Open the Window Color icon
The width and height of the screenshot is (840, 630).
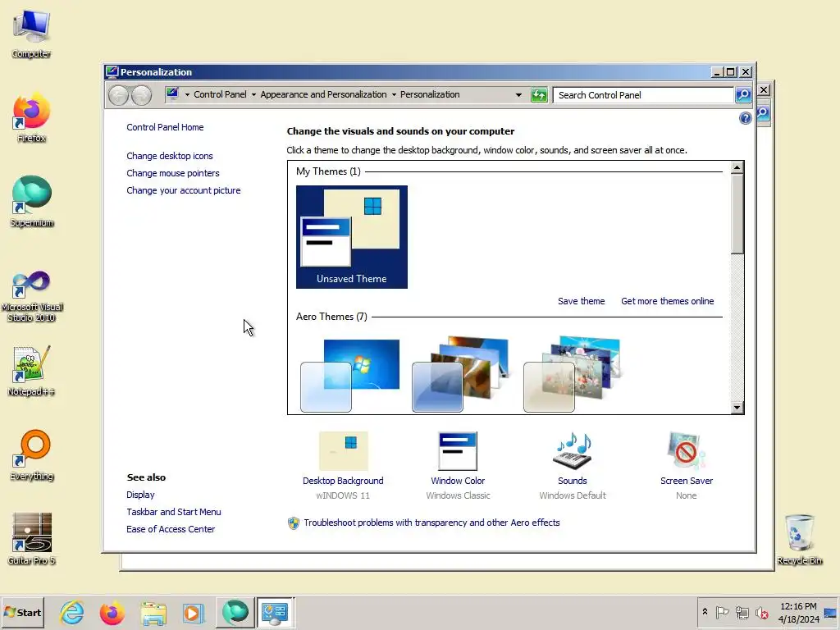pos(458,450)
